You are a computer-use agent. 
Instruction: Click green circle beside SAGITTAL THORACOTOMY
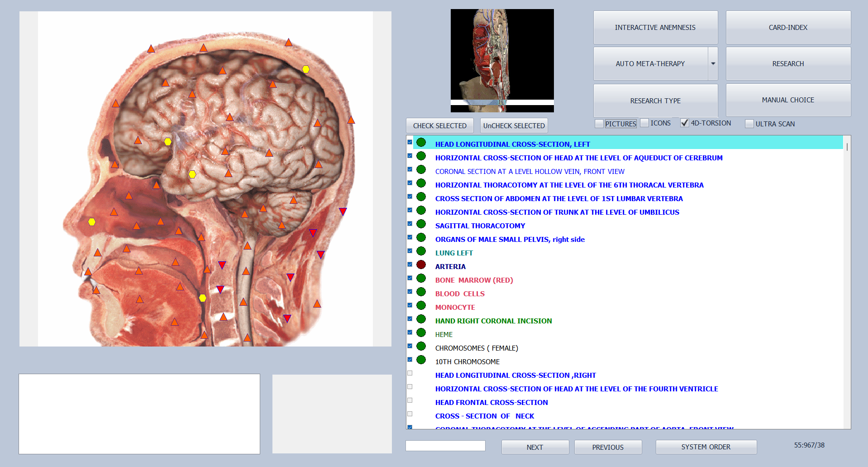click(421, 224)
